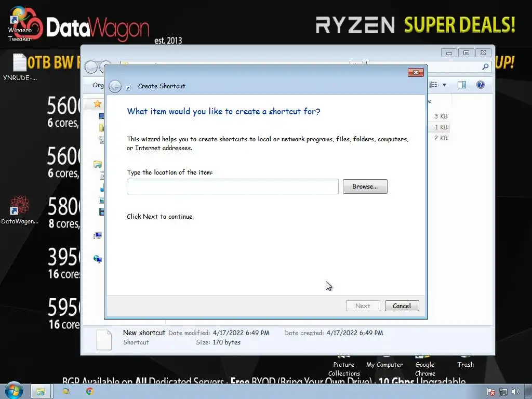Click the shortcut icon beside Create Shortcut title
The image size is (532, 399).
129,88
